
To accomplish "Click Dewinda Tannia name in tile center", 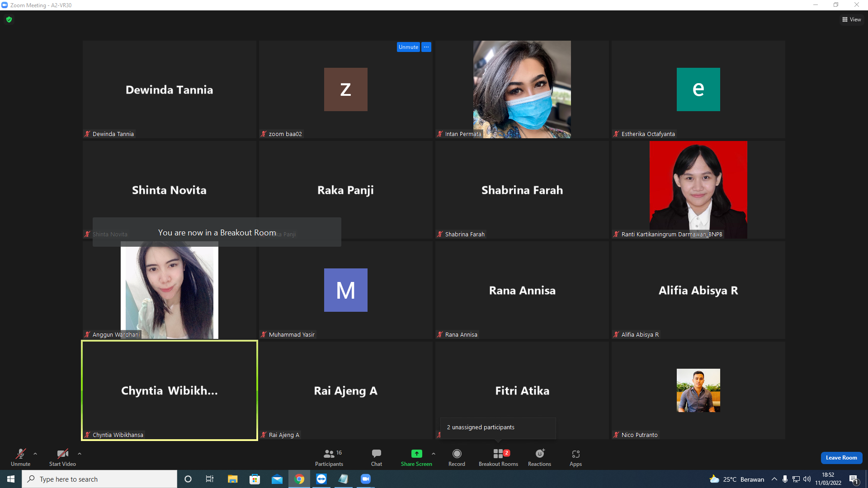I will click(x=170, y=90).
